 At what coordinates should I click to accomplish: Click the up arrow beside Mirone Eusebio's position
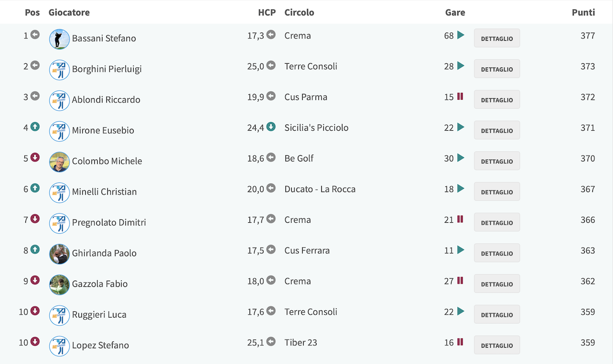[35, 127]
